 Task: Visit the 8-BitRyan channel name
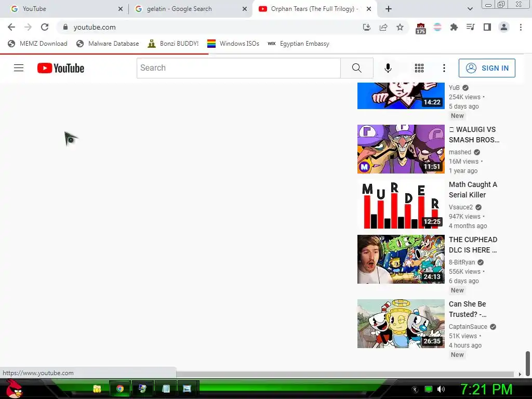[x=462, y=262]
